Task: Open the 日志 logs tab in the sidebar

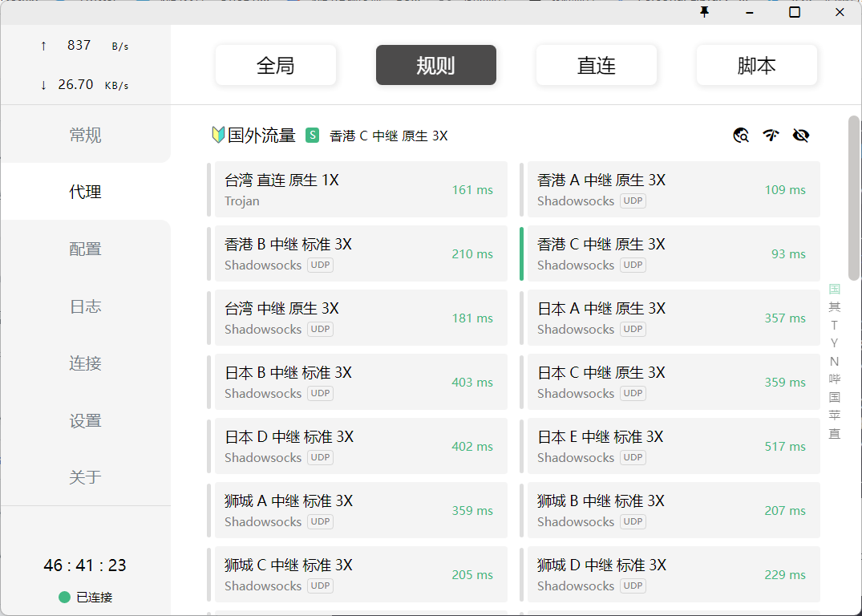Action: 85,306
